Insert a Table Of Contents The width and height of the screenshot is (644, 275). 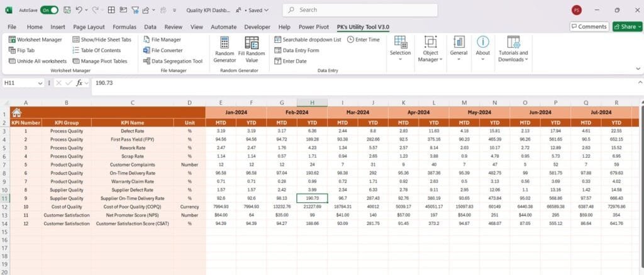[96, 50]
